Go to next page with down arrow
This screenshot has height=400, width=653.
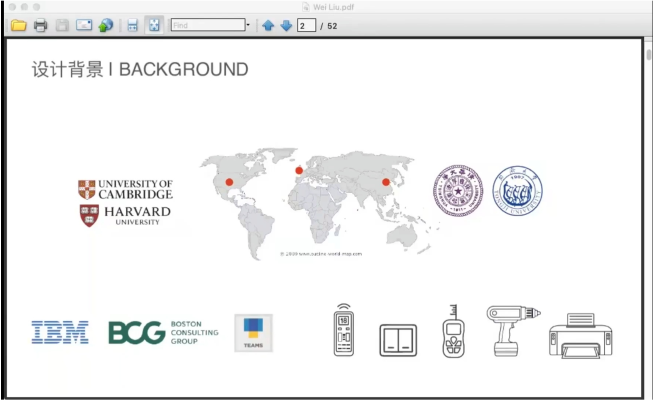286,25
